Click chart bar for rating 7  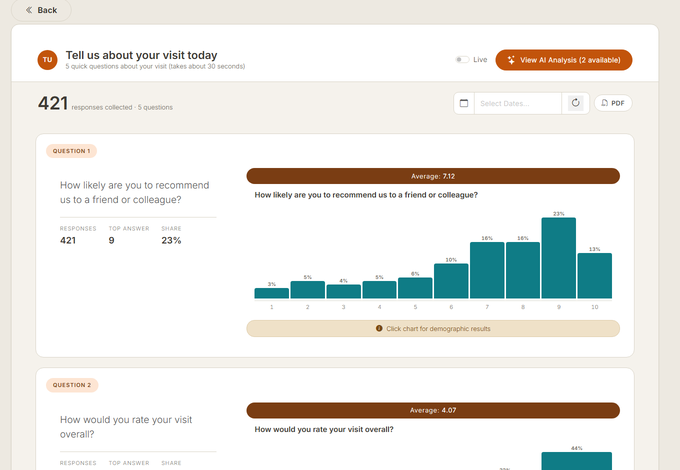[487, 270]
